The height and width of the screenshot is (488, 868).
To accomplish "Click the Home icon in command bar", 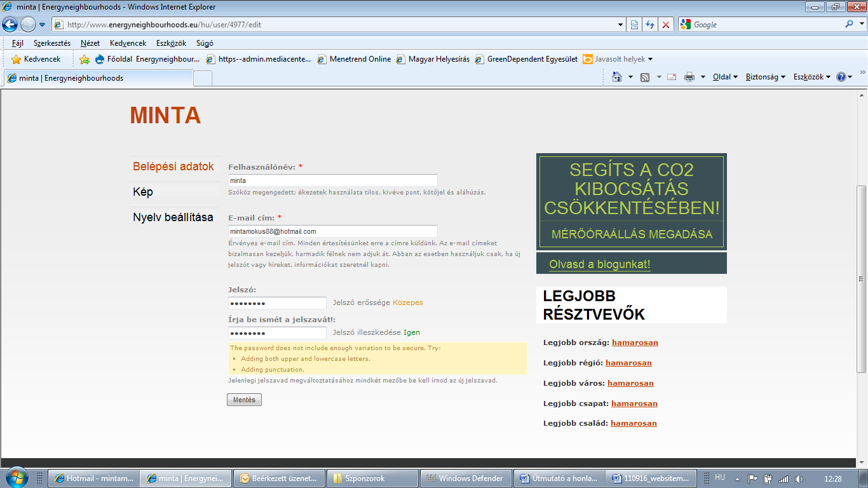I will click(x=616, y=77).
